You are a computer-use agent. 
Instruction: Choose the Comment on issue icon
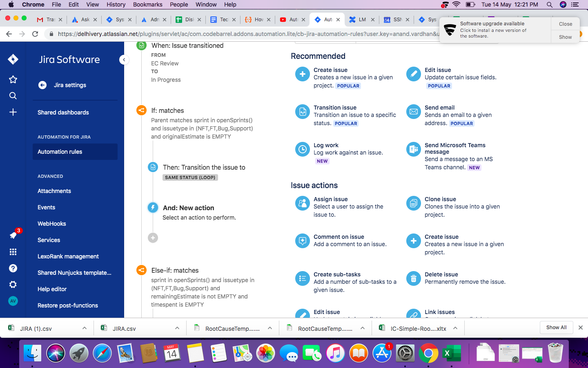pyautogui.click(x=303, y=241)
